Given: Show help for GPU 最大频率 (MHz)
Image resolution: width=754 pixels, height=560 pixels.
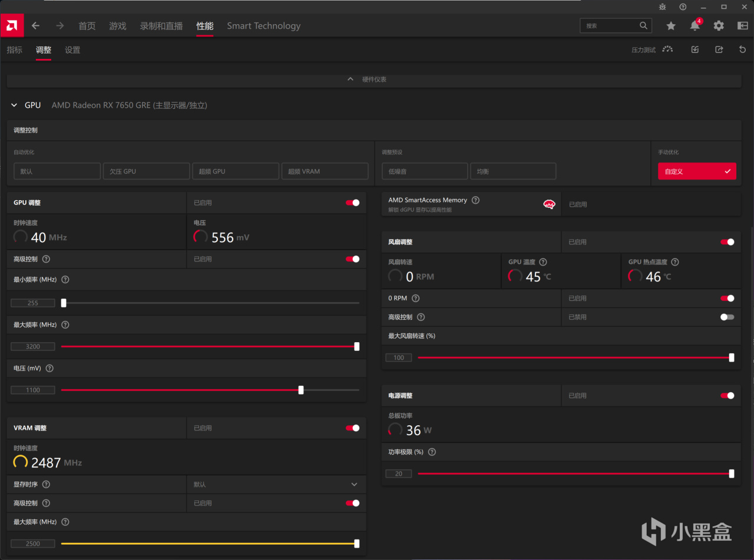Looking at the screenshot, I should 65,325.
